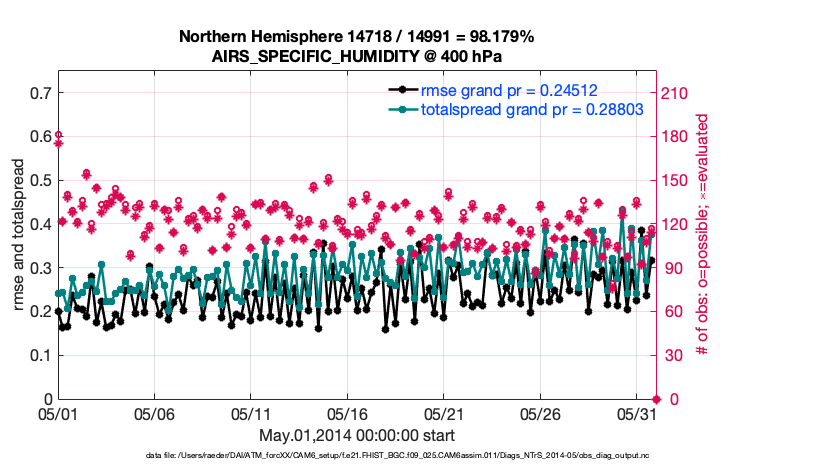This screenshot has width=830, height=470.
Task: Select the 'totalspread grand pr = 0.28803' legend text
Action: pos(531,108)
